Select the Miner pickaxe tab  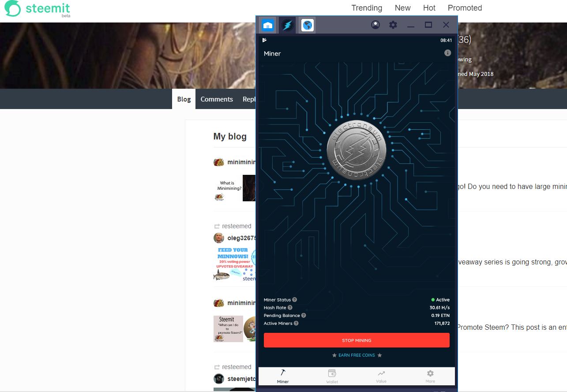pos(283,376)
